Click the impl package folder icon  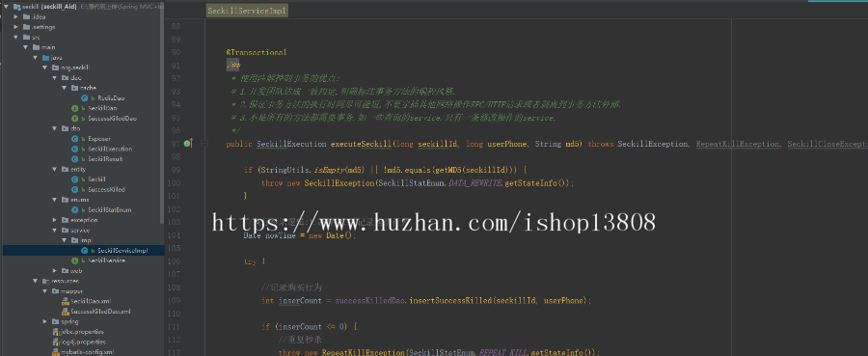(74, 240)
